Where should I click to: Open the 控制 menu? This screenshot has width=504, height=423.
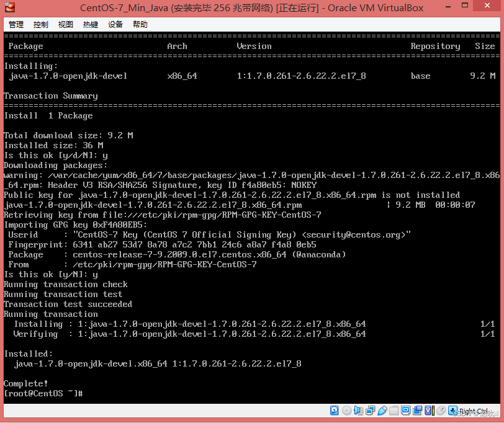[41, 24]
